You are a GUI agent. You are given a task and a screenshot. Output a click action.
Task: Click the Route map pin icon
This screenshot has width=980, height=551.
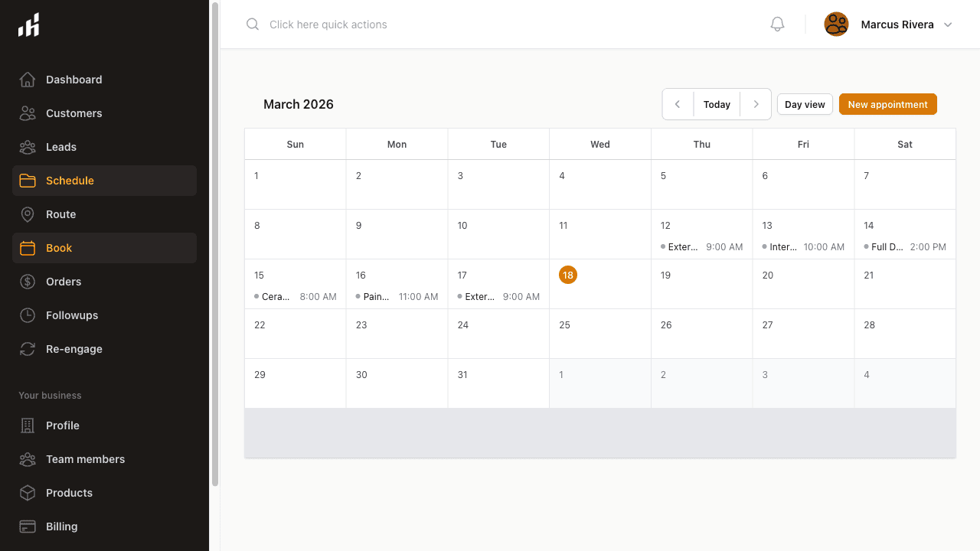(x=28, y=214)
